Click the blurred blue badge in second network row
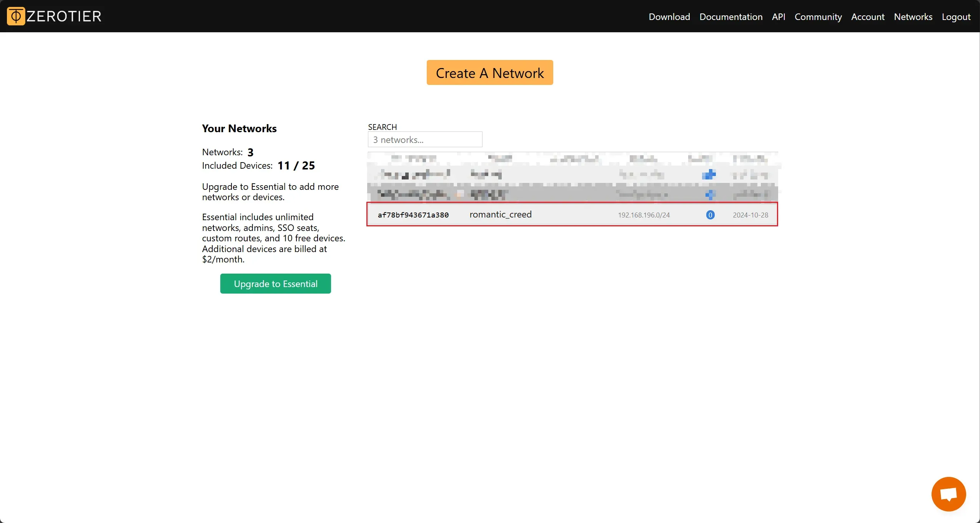The height and width of the screenshot is (523, 980). 710,195
